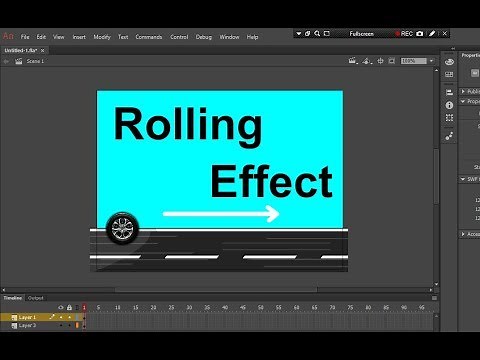Toggle Layer 1 visibility dot
Image resolution: width=480 pixels, height=360 pixels.
(x=61, y=317)
